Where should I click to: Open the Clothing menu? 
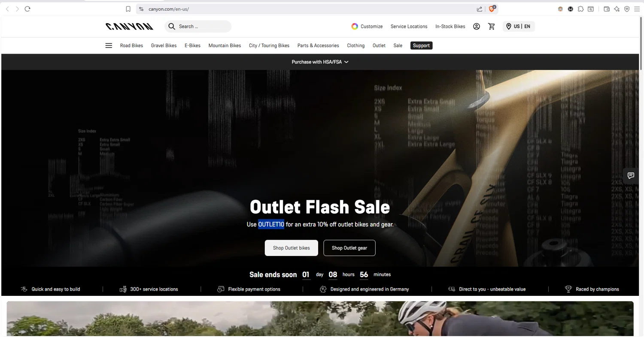tap(355, 45)
